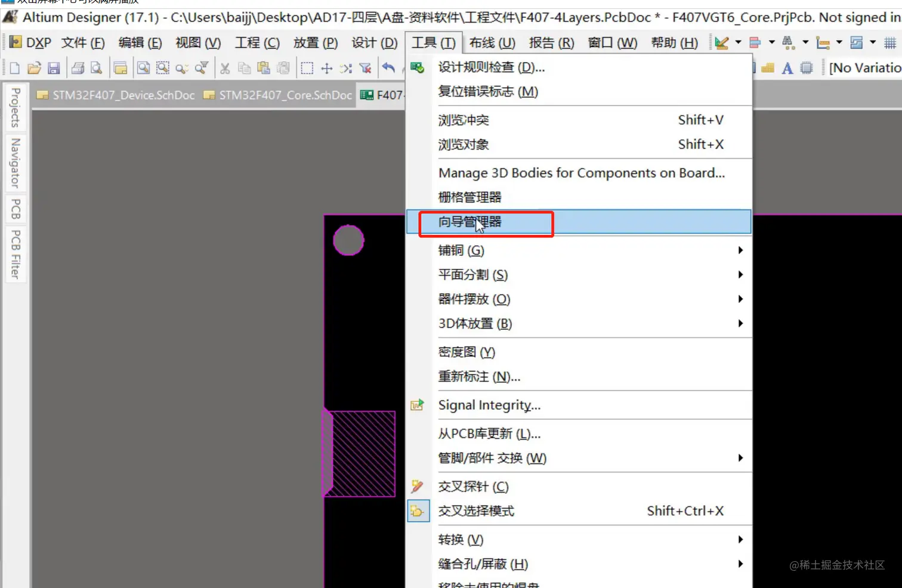Open the [No Variations] combo box
902x588 pixels.
click(x=864, y=68)
